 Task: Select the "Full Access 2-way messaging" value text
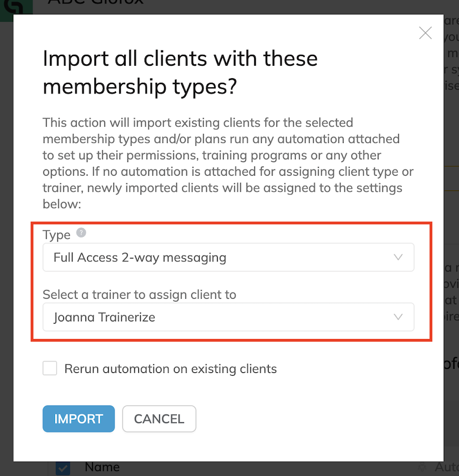coord(140,257)
